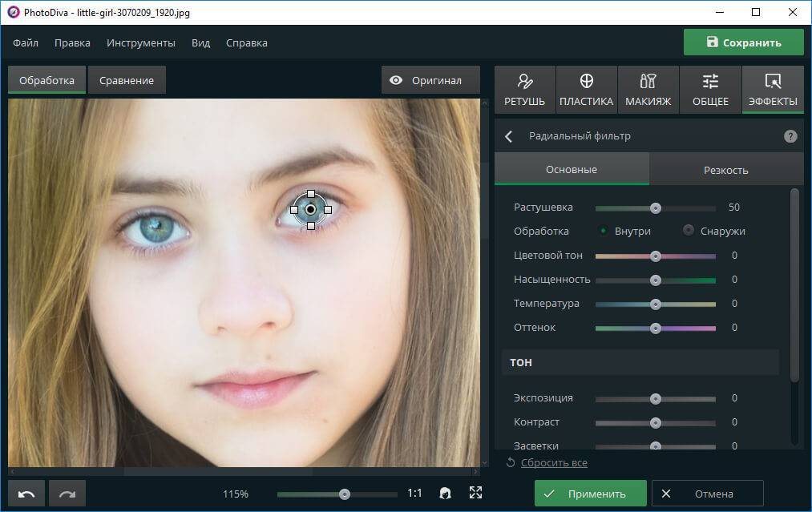The width and height of the screenshot is (812, 512).
Task: Open the Общее general settings tab
Action: click(x=710, y=89)
